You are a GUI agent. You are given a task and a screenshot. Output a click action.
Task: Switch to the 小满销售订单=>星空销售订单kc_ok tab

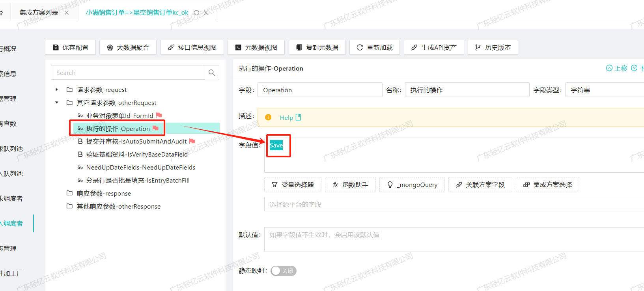click(137, 13)
